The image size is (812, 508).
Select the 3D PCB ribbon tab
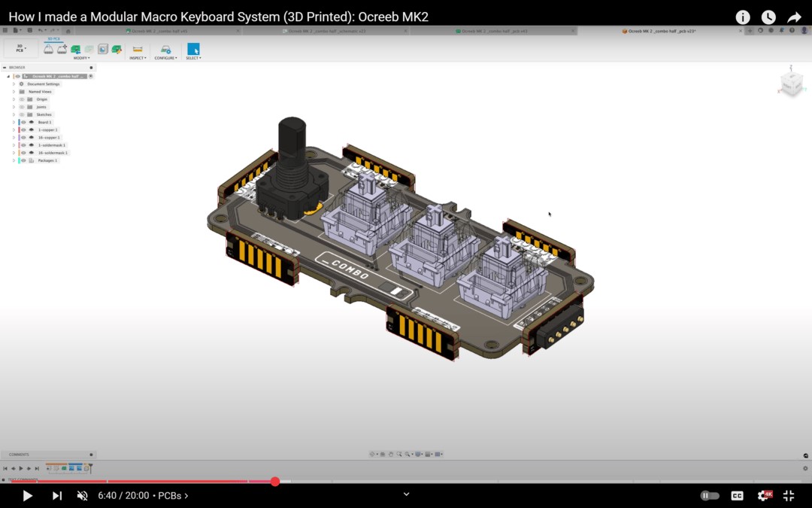tap(54, 39)
